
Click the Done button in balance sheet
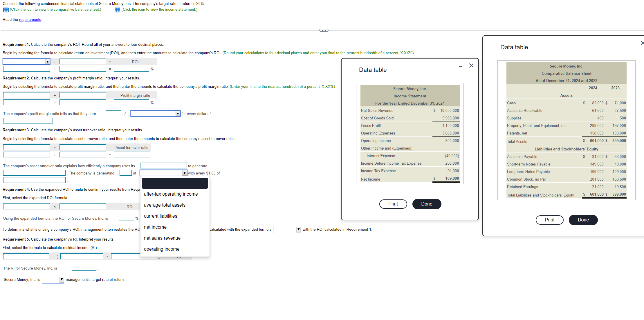(x=583, y=219)
